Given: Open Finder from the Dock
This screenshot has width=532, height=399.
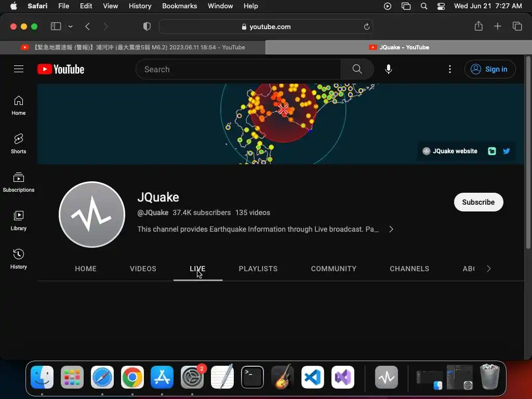Looking at the screenshot, I should point(42,377).
